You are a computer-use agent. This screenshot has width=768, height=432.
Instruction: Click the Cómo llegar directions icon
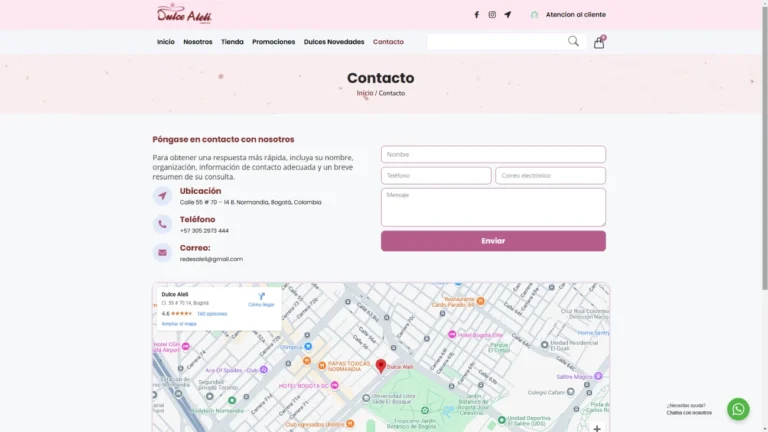click(262, 296)
